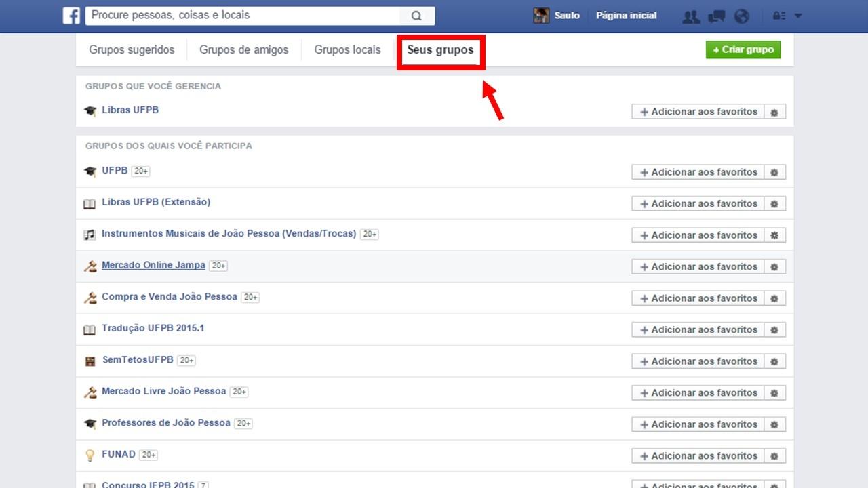868x488 pixels.
Task: Switch to Grupos de amigos tab
Action: [243, 49]
